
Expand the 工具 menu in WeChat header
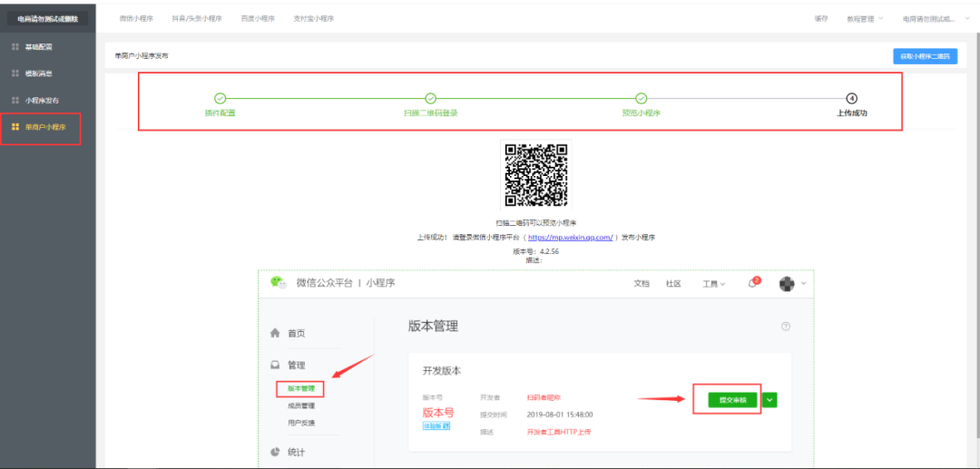(714, 284)
